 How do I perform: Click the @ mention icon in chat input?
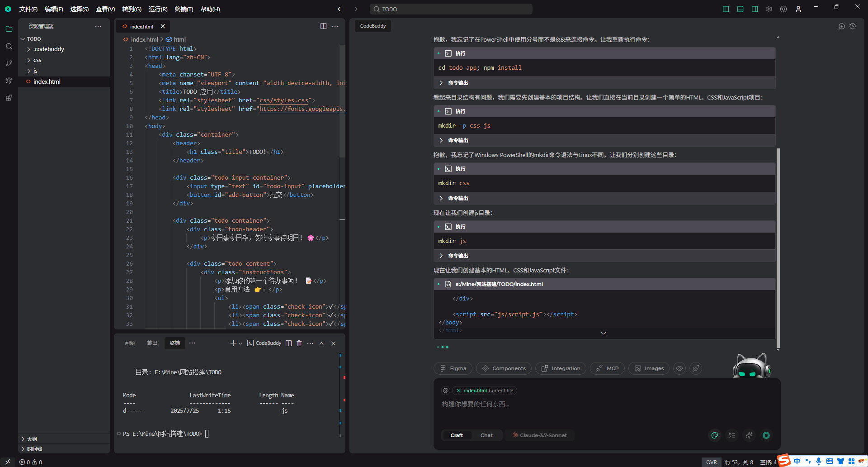(x=446, y=391)
